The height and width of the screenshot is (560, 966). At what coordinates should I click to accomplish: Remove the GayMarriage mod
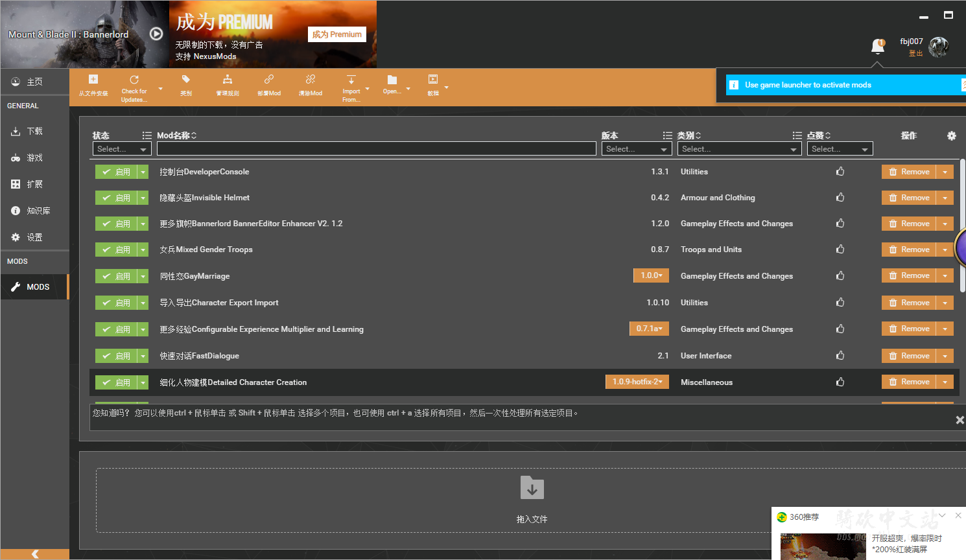pos(909,275)
